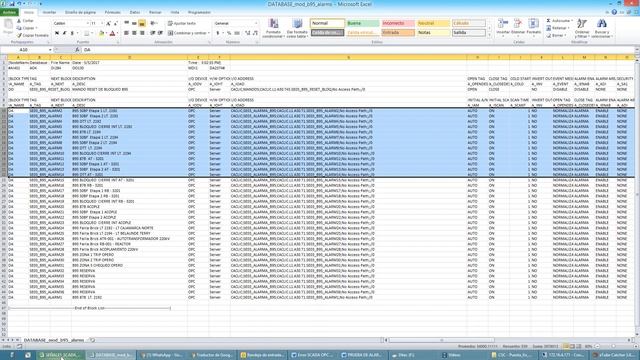Toggle bottom align (highlighted)
The height and width of the screenshot is (360, 640).
pyautogui.click(x=142, y=23)
